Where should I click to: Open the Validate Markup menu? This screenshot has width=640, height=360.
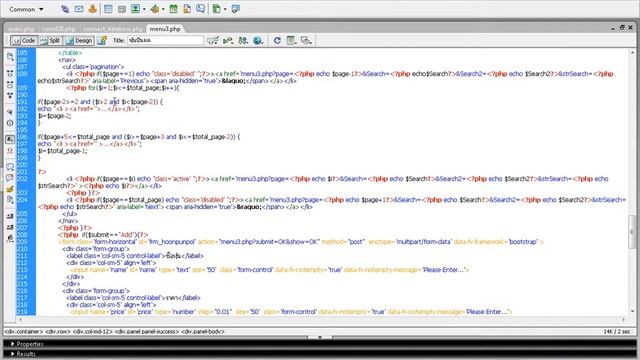click(x=228, y=40)
